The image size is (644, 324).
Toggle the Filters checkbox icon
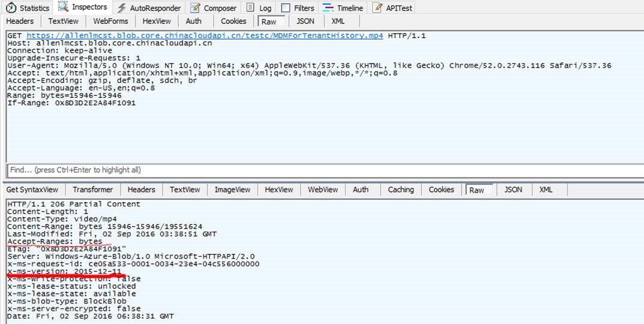[286, 8]
